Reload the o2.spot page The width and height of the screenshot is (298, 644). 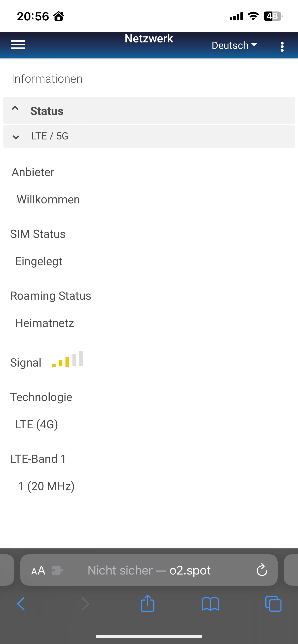tap(262, 570)
